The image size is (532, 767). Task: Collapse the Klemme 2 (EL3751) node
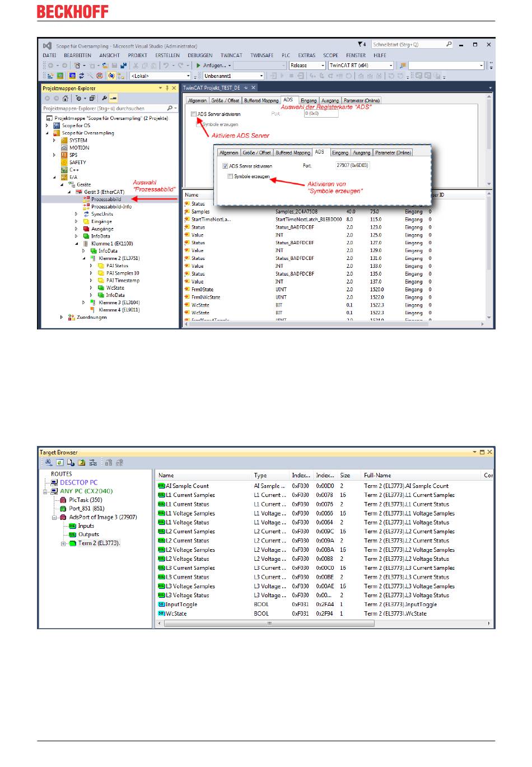[x=83, y=258]
